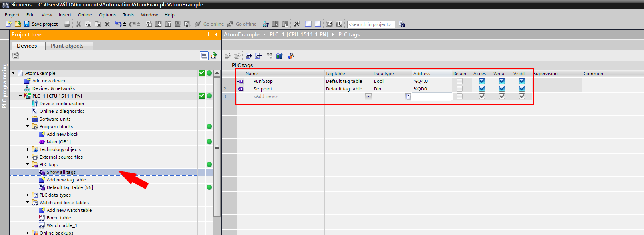The height and width of the screenshot is (235, 644).
Task: Click Upload from device icon
Action: [168, 24]
